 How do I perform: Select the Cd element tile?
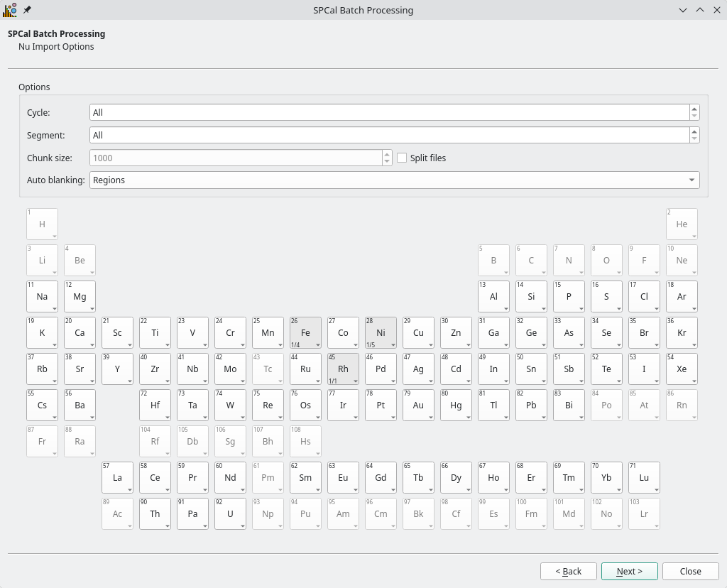pos(456,369)
